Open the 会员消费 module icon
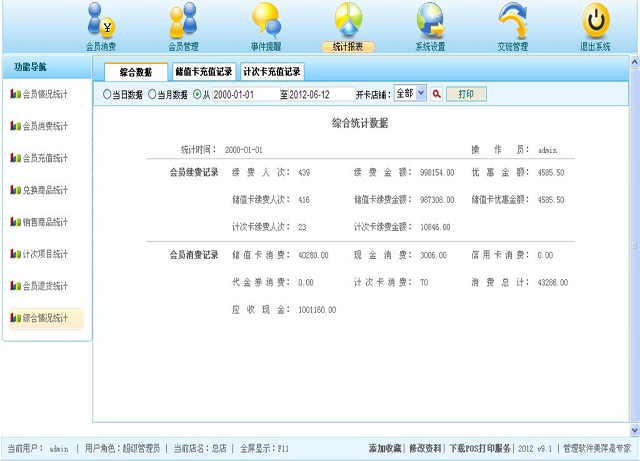 pos(101,21)
